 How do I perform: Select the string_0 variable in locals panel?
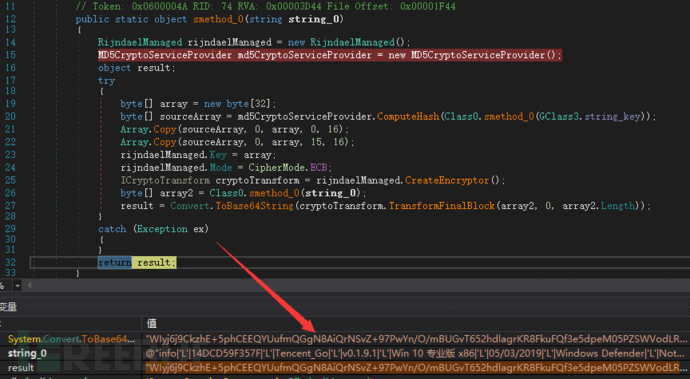point(27,353)
